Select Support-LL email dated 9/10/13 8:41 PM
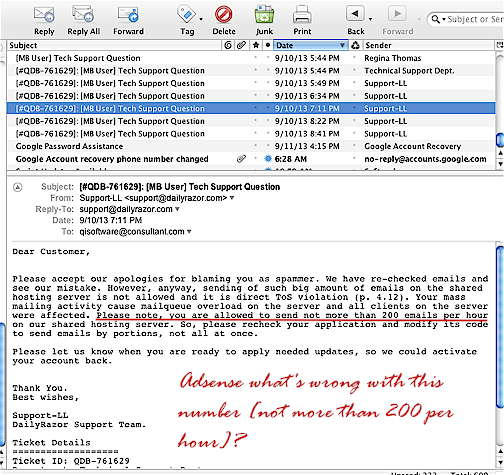 pos(251,133)
